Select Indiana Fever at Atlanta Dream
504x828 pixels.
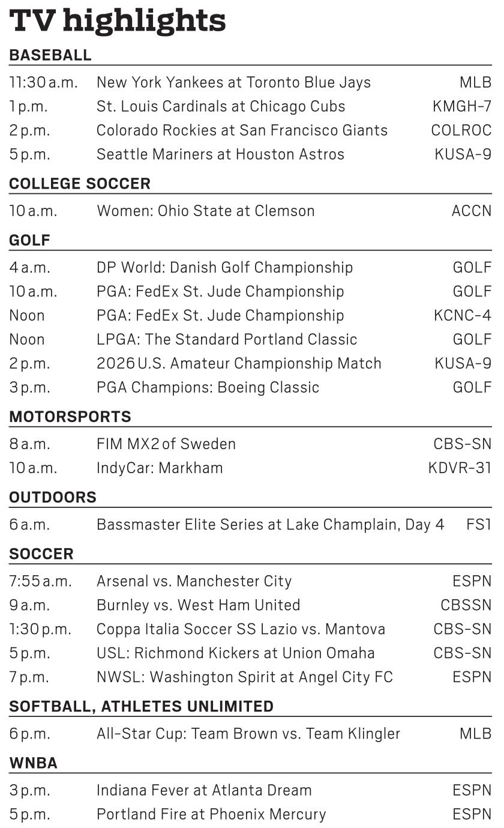click(205, 790)
